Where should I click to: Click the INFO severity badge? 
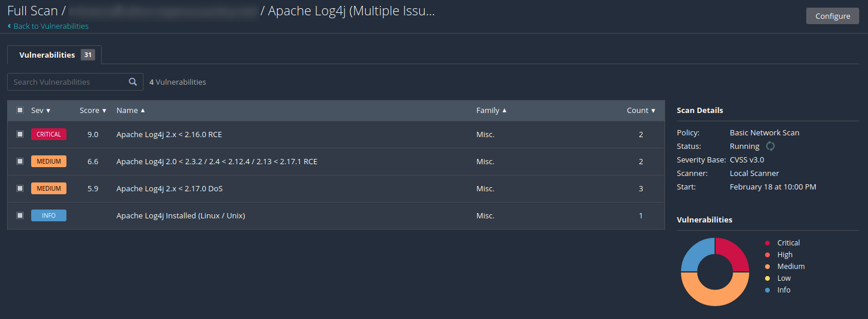tap(49, 215)
